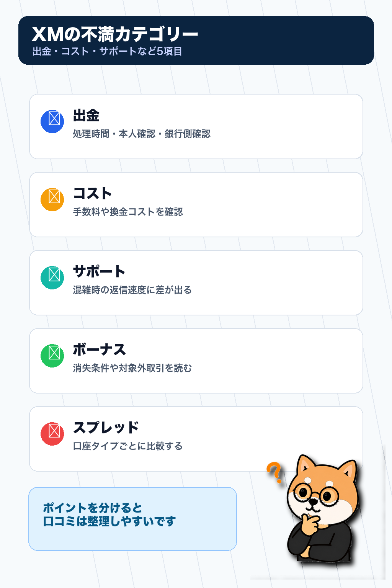Click the blue circle icon beside 出金
This screenshot has height=588, width=392.
tap(52, 121)
